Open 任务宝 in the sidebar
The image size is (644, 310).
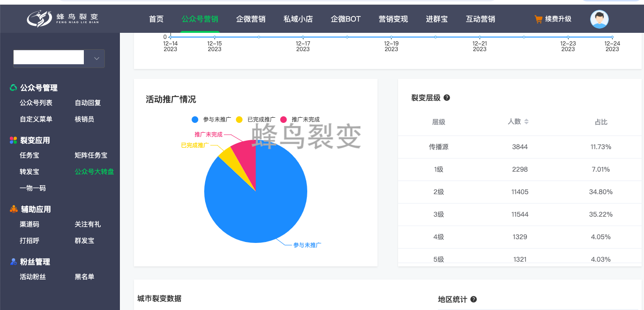(30, 155)
